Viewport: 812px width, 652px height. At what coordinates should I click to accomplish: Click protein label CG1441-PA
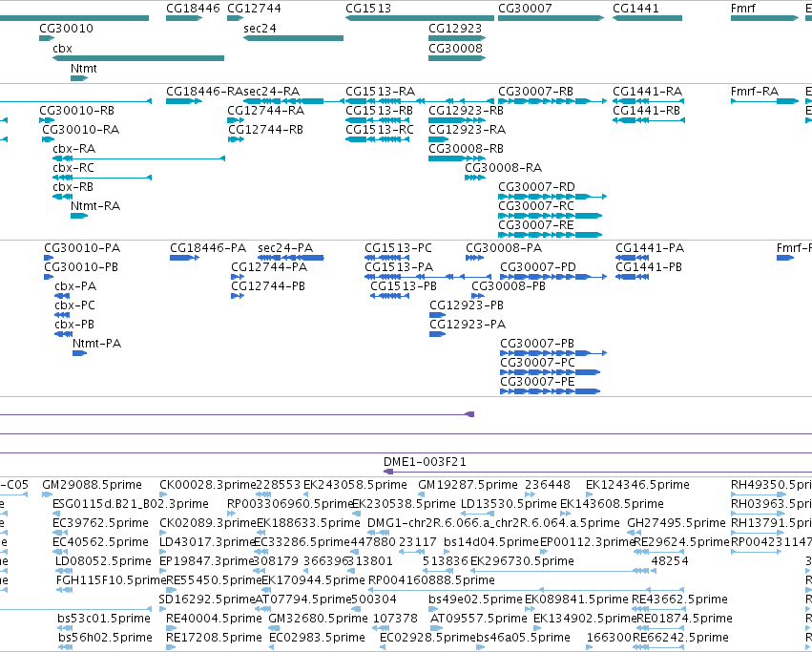(650, 249)
